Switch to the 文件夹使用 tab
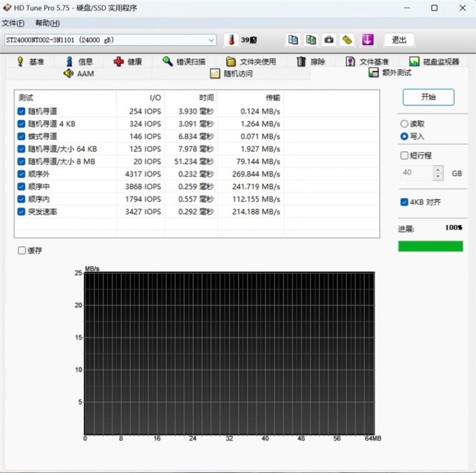 click(x=251, y=61)
